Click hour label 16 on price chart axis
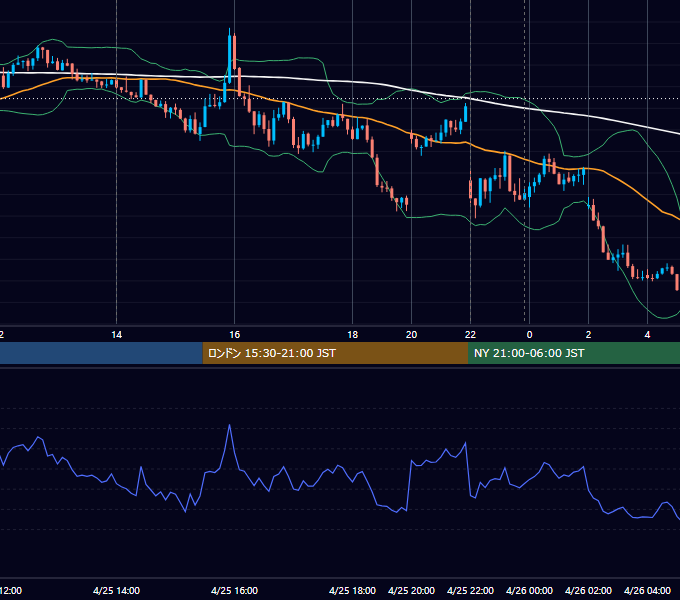Screen dimensions: 680x600 pyautogui.click(x=235, y=335)
